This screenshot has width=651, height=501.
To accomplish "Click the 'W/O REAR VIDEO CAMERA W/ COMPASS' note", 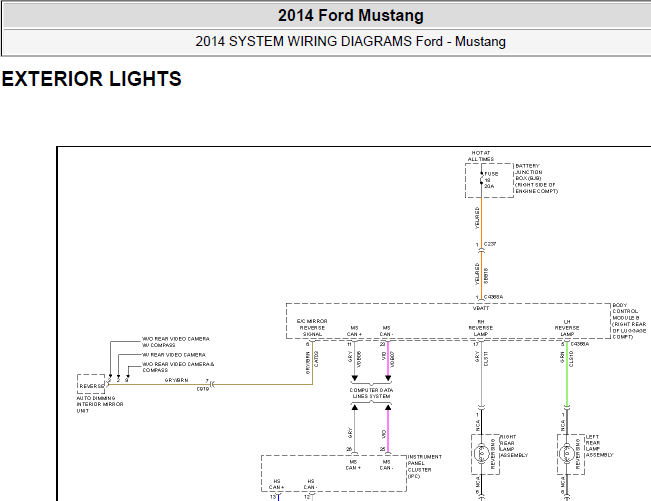I will pos(176,342).
